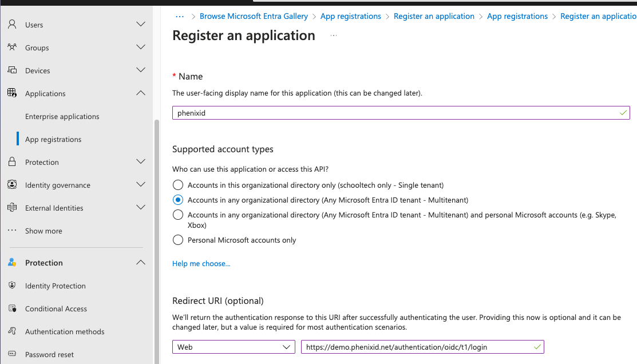The width and height of the screenshot is (637, 364).
Task: Click the cut-off last Register an application breadcrumb
Action: (x=599, y=16)
